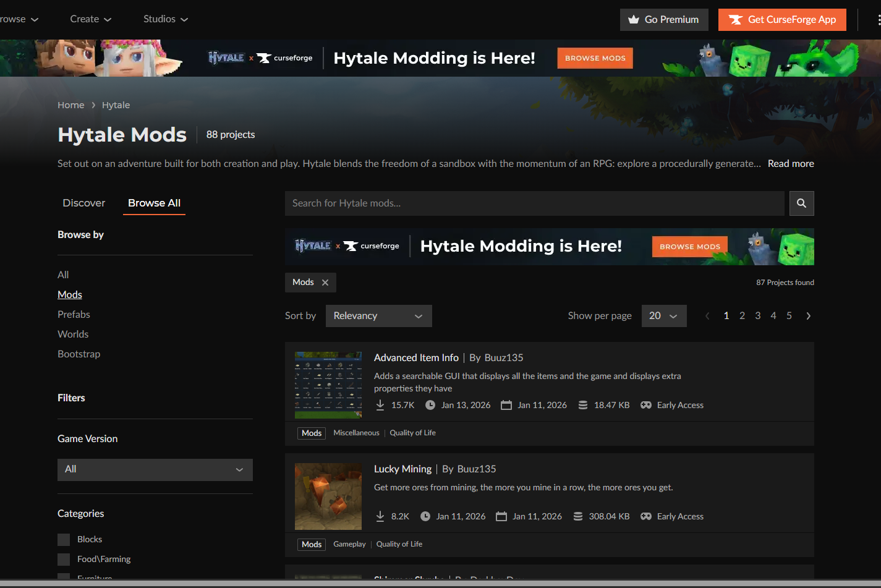This screenshot has height=588, width=881.
Task: Click the search magnifying glass icon
Action: 801,203
